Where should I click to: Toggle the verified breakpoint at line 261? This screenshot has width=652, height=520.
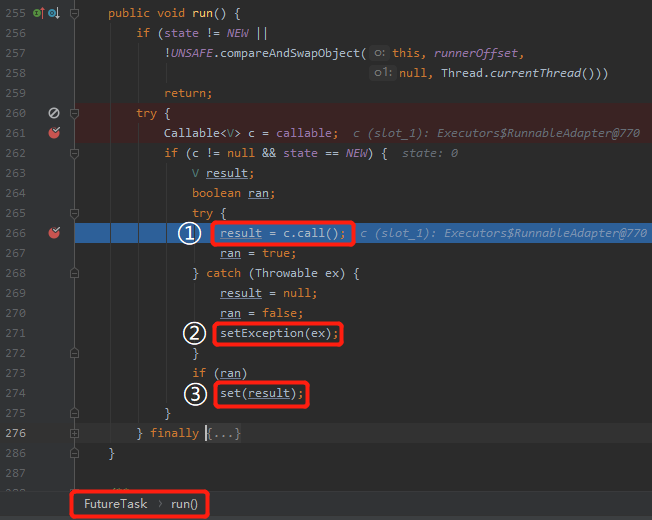[x=54, y=133]
